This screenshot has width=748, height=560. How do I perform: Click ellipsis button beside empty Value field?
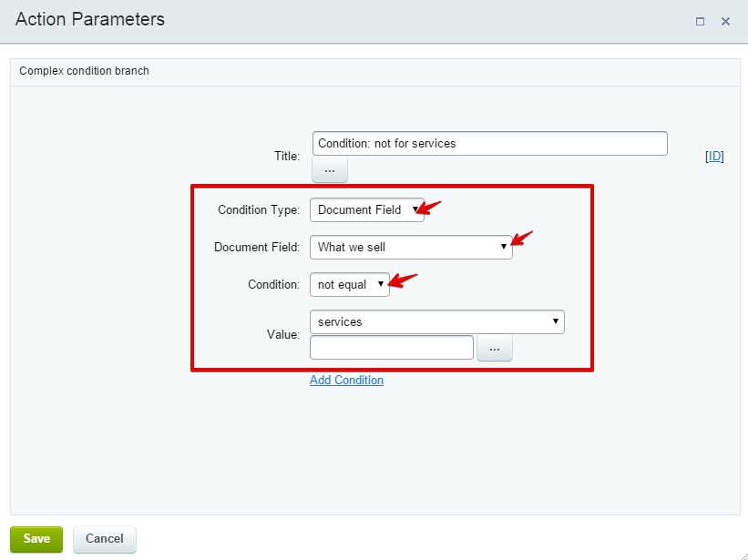click(x=495, y=349)
